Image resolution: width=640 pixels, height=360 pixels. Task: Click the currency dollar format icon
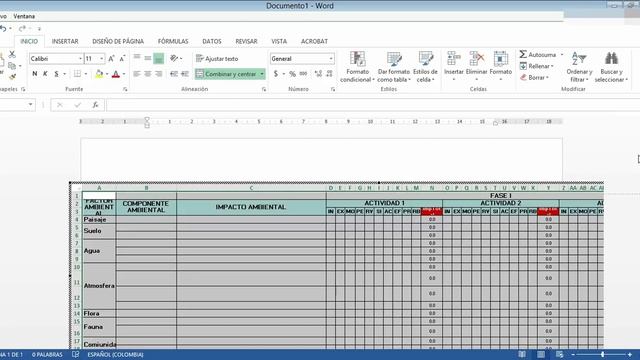click(276, 74)
